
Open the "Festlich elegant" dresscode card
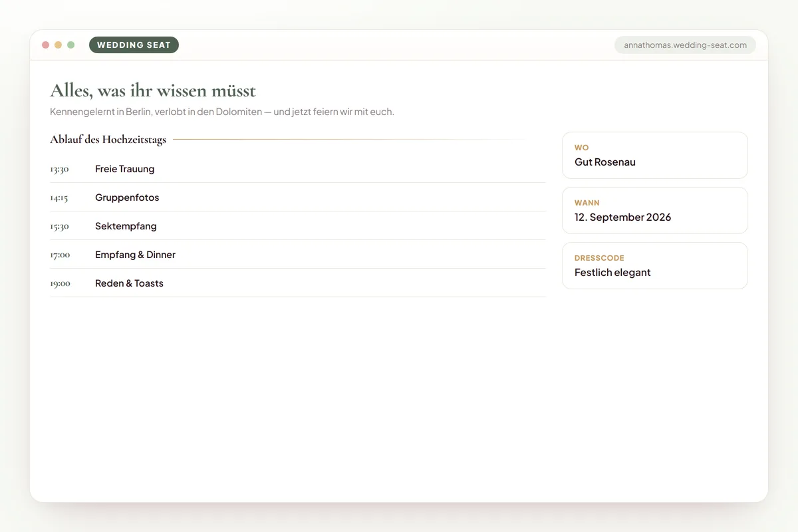coord(655,265)
